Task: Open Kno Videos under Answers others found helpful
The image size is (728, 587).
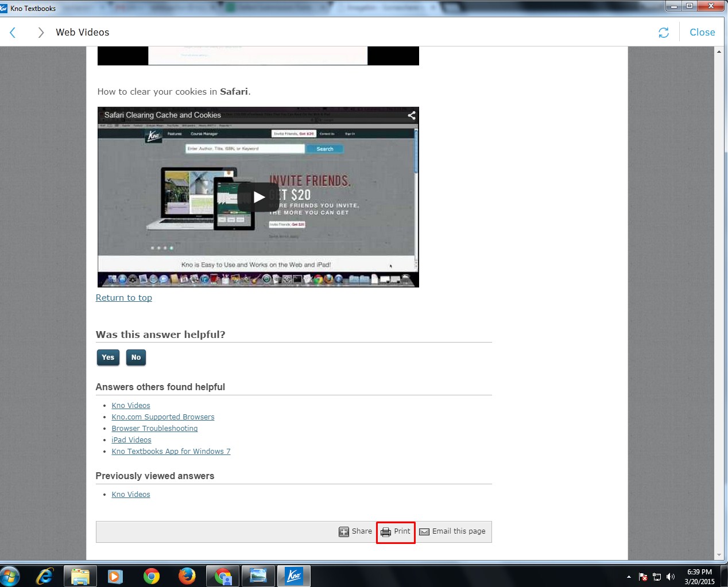Action: pos(131,406)
